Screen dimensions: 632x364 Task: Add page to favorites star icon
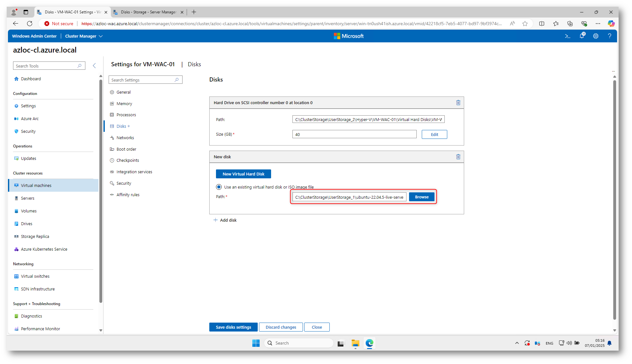[525, 24]
